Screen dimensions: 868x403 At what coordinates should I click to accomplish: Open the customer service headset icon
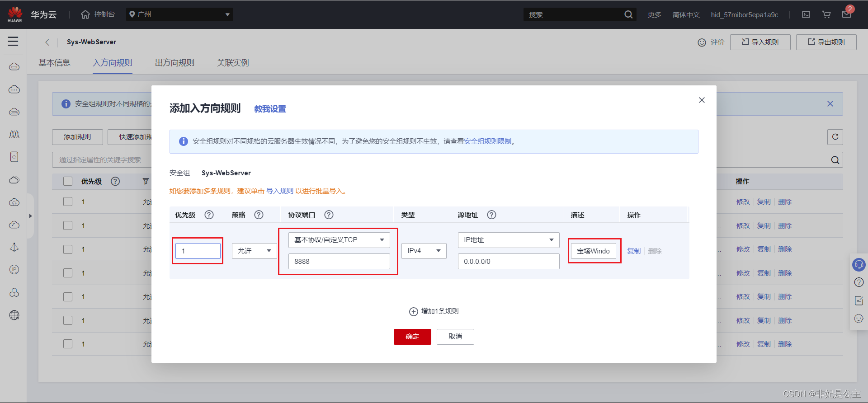[x=859, y=264]
